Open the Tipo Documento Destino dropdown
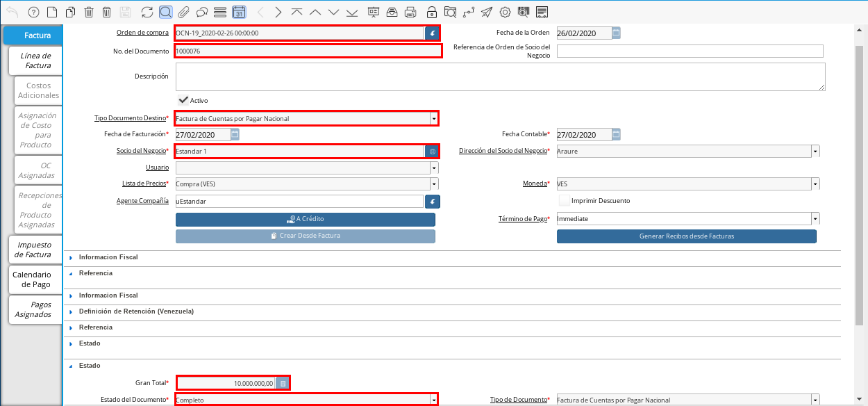This screenshot has width=868, height=406. pos(434,119)
